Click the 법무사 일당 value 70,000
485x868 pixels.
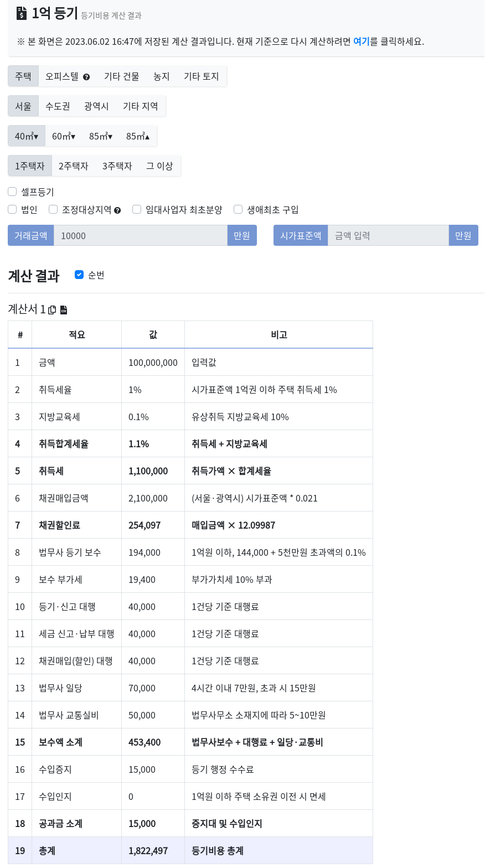tap(142, 688)
